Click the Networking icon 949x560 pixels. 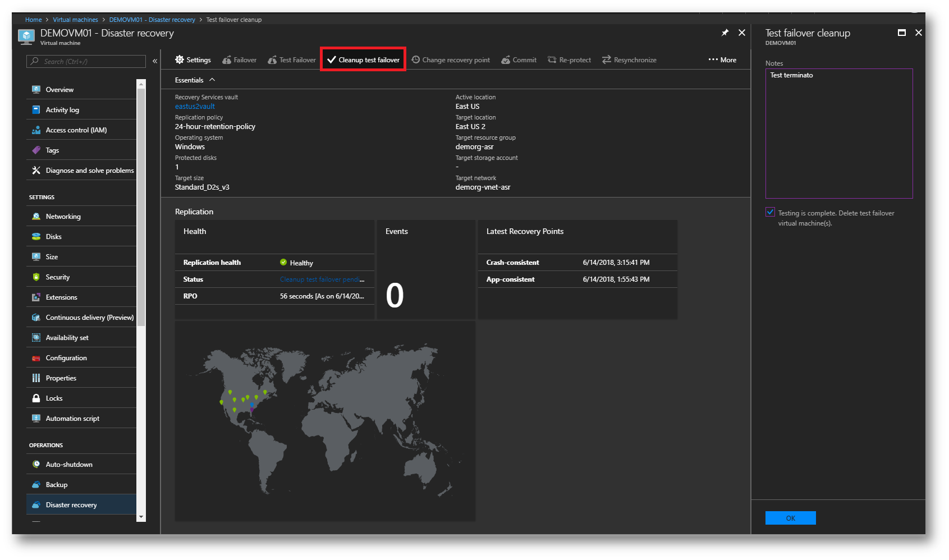pos(36,216)
